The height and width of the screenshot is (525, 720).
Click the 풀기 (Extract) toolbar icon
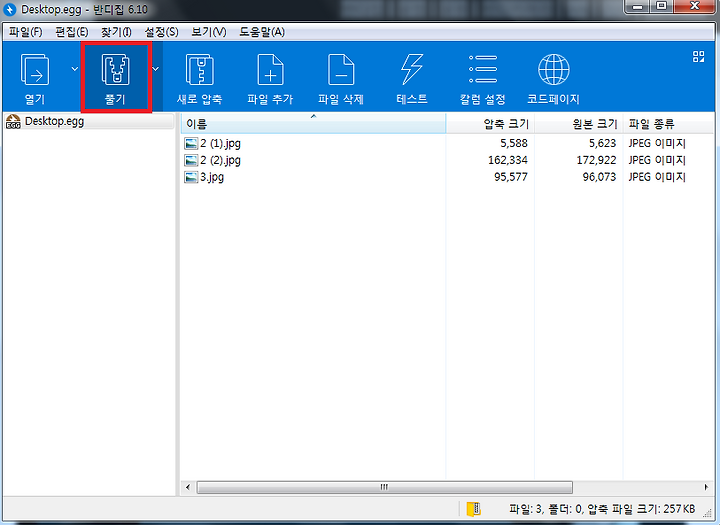(x=116, y=70)
